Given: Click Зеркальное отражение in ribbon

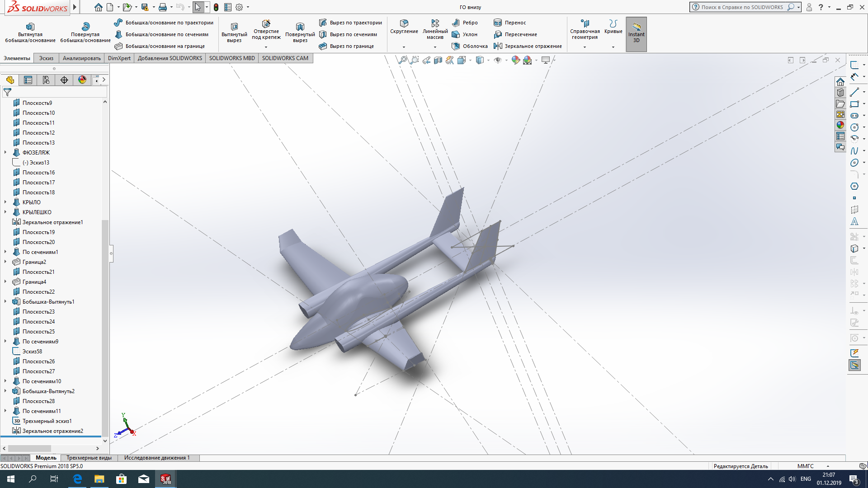Looking at the screenshot, I should pyautogui.click(x=528, y=46).
